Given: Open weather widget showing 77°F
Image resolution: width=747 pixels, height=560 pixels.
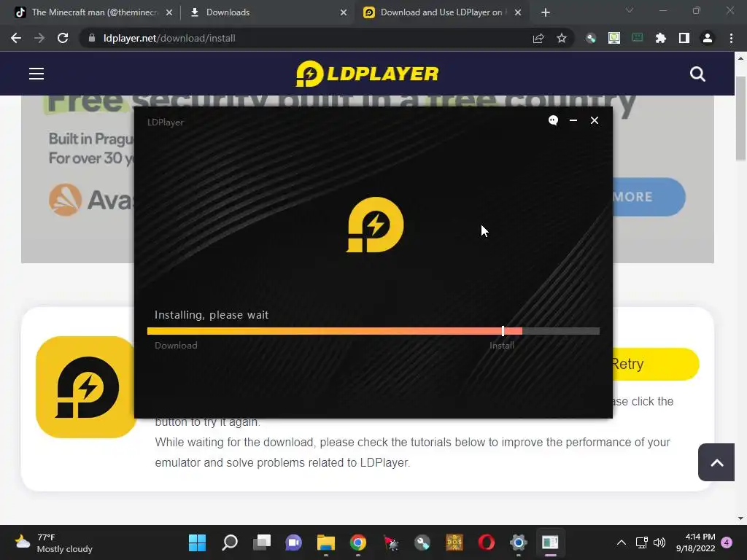Looking at the screenshot, I should point(53,542).
